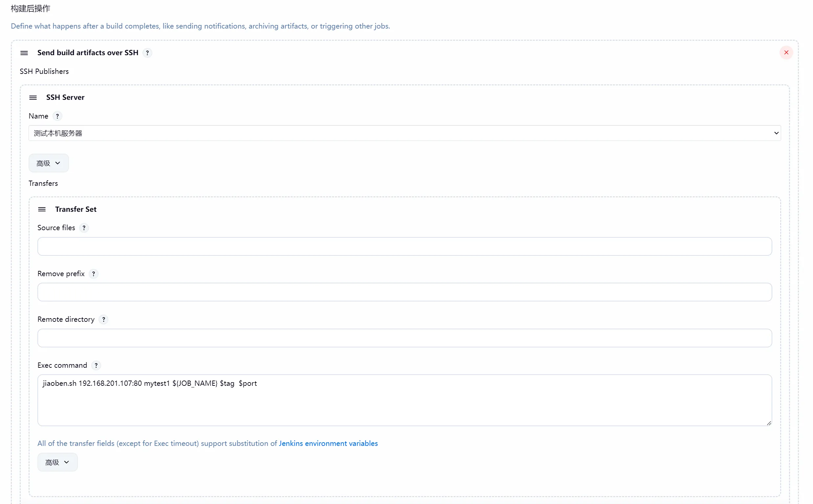Show help for Remote directory field
Viewport: 813px width, 504px height.
click(104, 319)
